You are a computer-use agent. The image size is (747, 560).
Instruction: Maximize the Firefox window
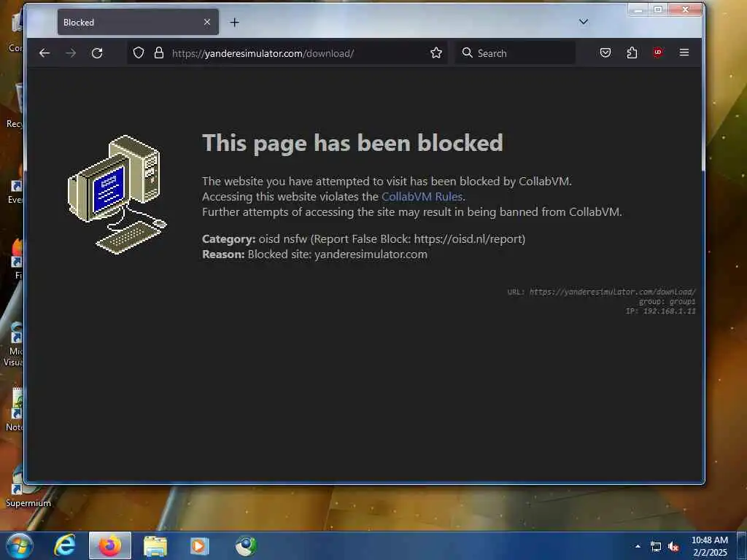coord(658,9)
